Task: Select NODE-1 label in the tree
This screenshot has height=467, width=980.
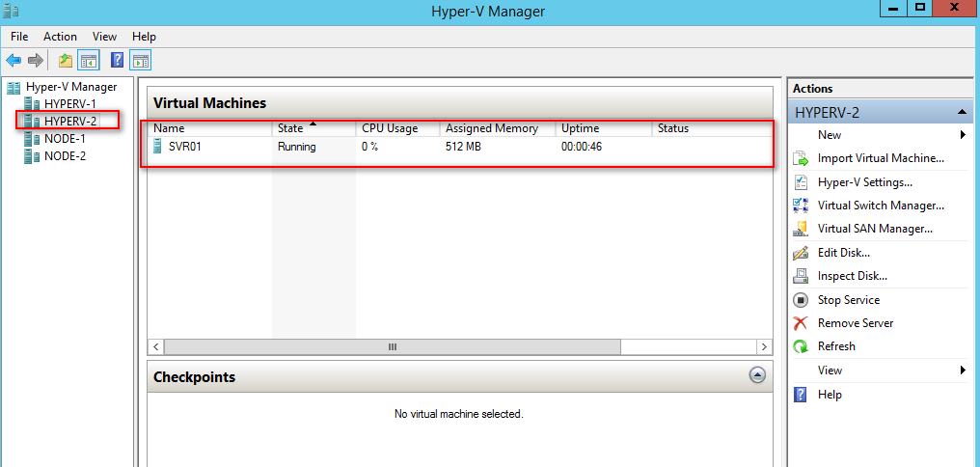Action: [65, 139]
